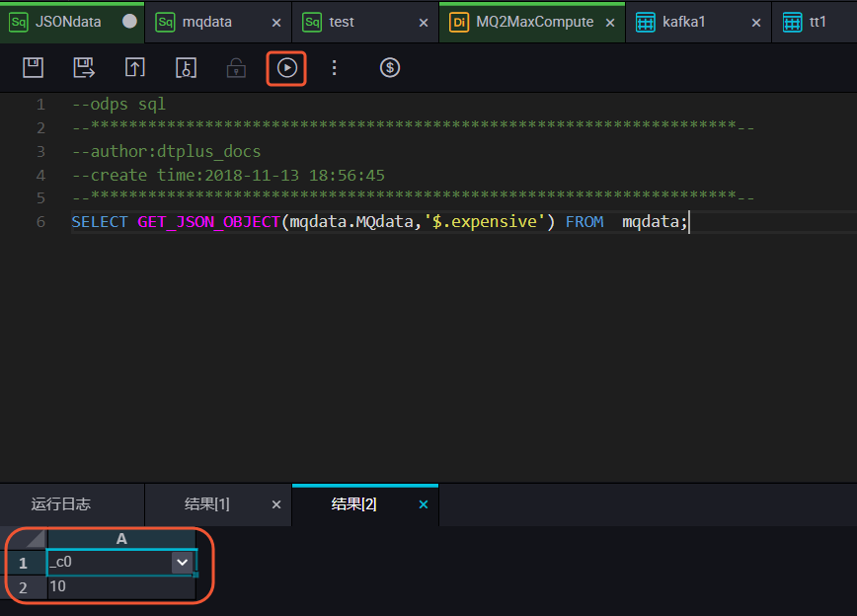Click line number 6 in the gutter
This screenshot has width=857, height=616.
coord(40,222)
